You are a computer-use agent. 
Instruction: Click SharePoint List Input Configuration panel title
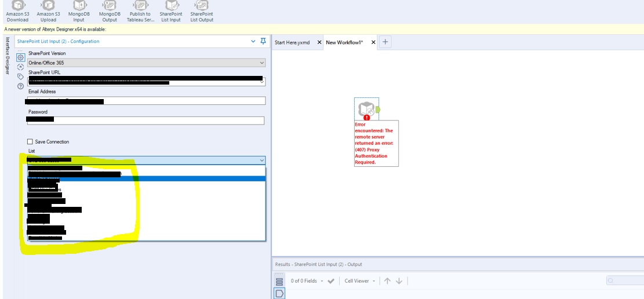(x=58, y=41)
